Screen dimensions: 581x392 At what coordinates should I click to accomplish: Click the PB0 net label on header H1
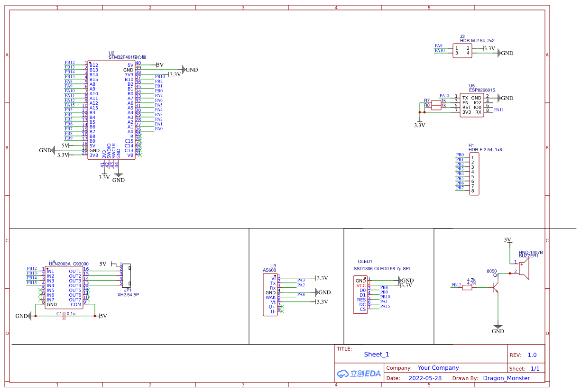[x=460, y=155]
